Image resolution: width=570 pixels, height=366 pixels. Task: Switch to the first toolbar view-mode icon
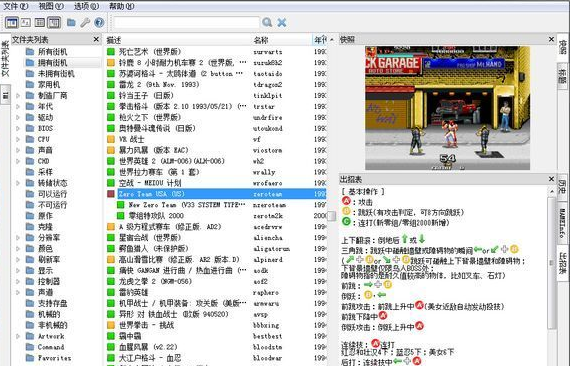(x=11, y=23)
